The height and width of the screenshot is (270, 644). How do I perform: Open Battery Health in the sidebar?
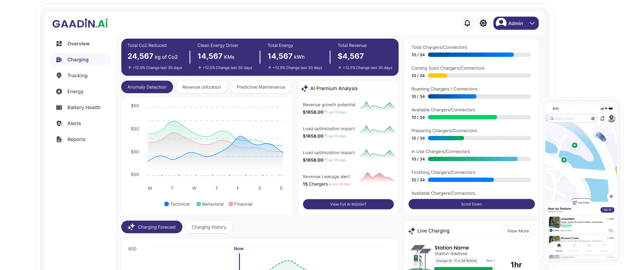(x=80, y=108)
